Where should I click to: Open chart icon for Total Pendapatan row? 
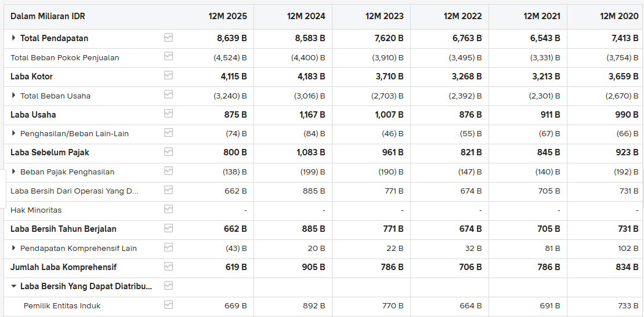point(168,38)
